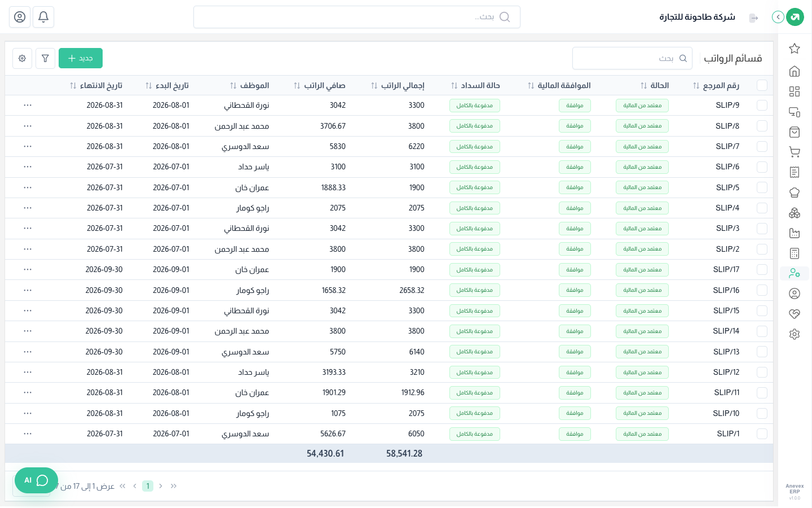The image size is (812, 508).
Task: Open the stacked boxes inventory icon
Action: [x=795, y=213]
